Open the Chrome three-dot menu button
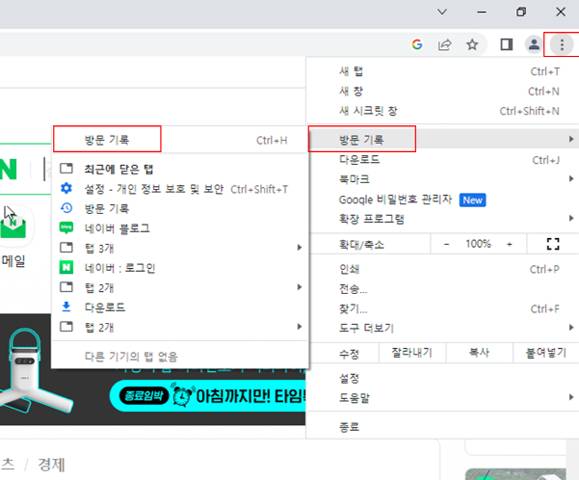The width and height of the screenshot is (579, 480). click(562, 45)
